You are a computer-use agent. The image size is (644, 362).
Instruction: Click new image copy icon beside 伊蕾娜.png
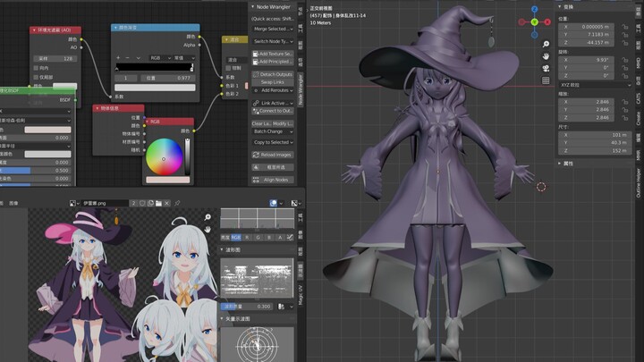[151, 203]
